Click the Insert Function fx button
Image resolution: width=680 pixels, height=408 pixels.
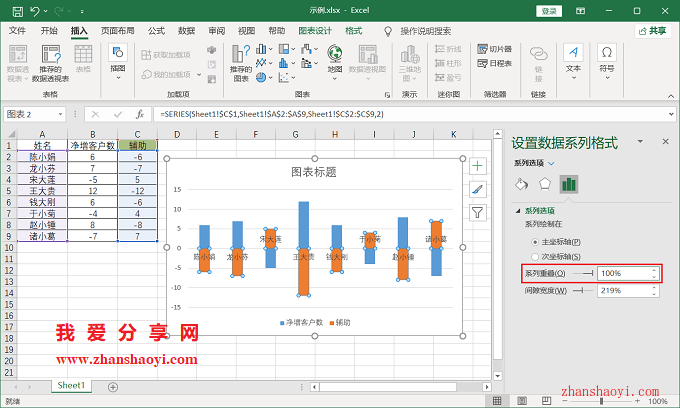(140, 114)
